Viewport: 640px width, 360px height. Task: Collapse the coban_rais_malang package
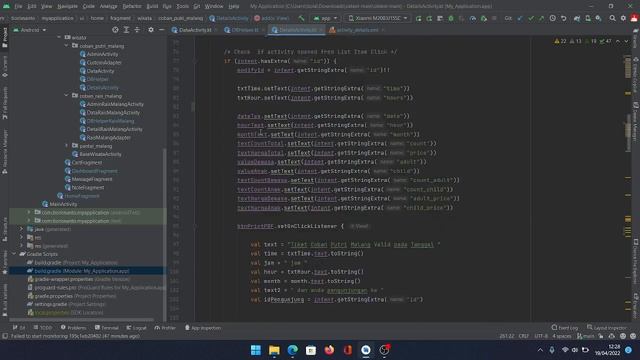point(67,96)
